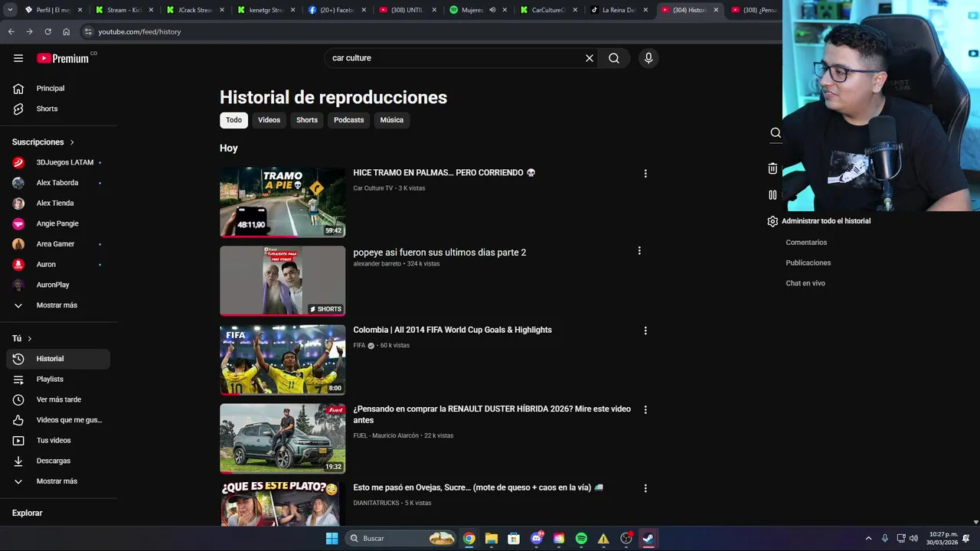Open Chat en vivo history link

[x=805, y=283]
